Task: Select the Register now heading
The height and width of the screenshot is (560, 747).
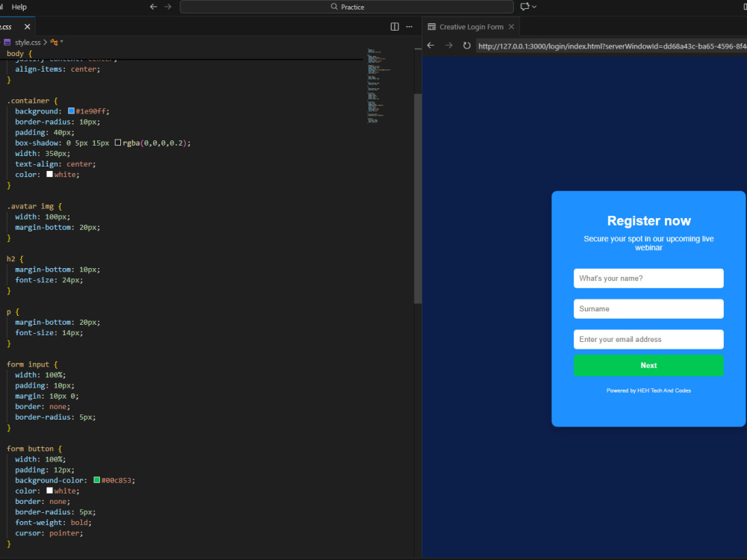Action: pos(648,221)
